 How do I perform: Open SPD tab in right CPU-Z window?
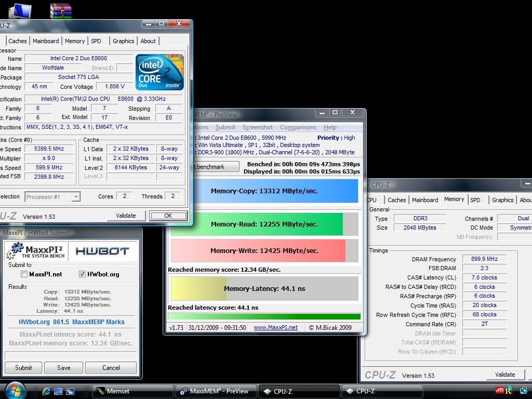[x=475, y=200]
